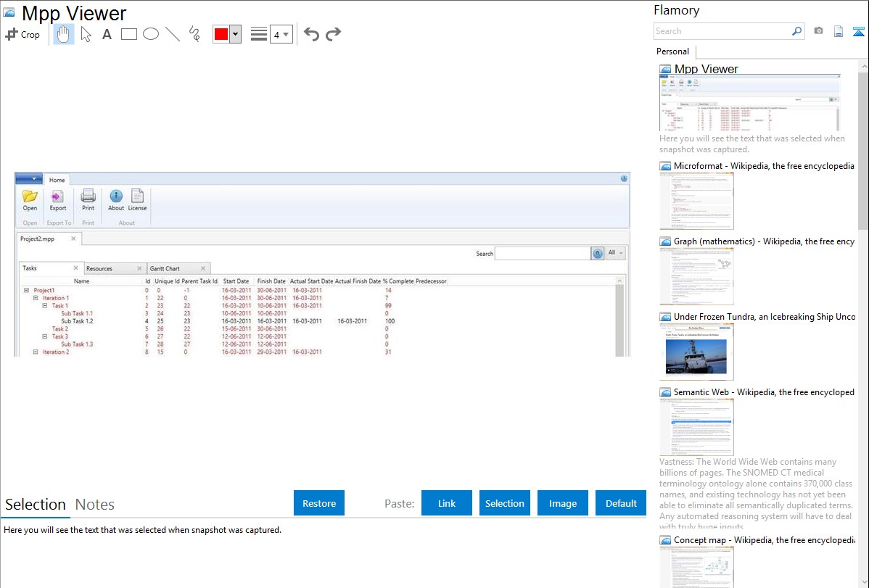
Task: Collapse the Task 1 tree node
Action: coord(45,305)
